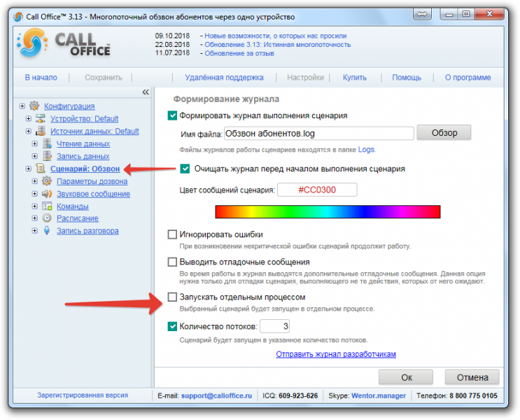
Task: Expand the Звуковое сообщение node
Action: [x=34, y=194]
